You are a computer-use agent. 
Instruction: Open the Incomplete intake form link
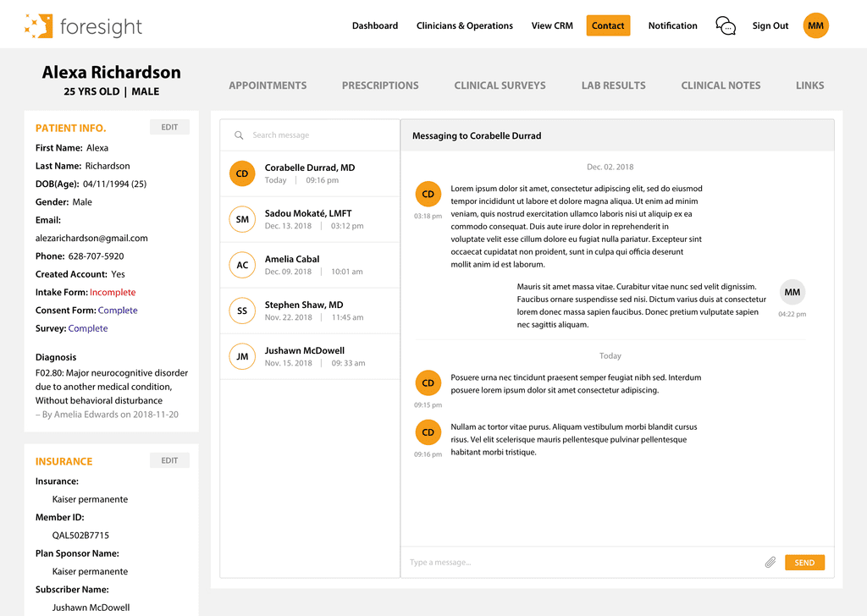[x=113, y=291]
